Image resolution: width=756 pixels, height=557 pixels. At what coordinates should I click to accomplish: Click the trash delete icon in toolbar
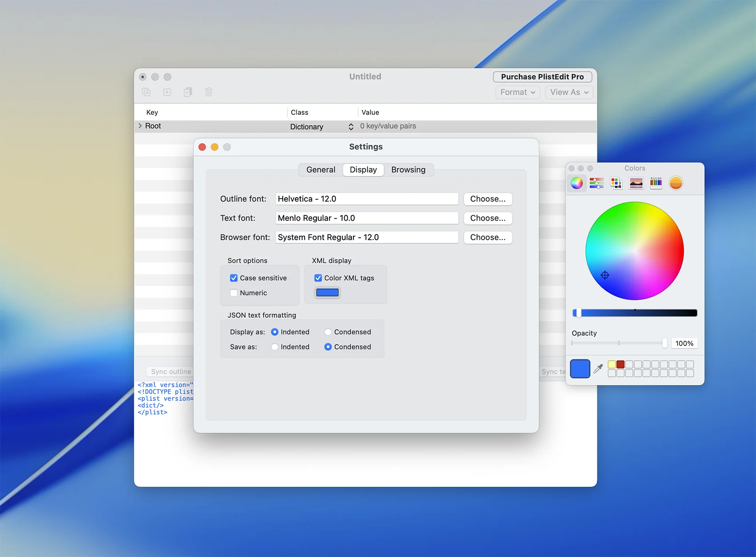click(209, 92)
